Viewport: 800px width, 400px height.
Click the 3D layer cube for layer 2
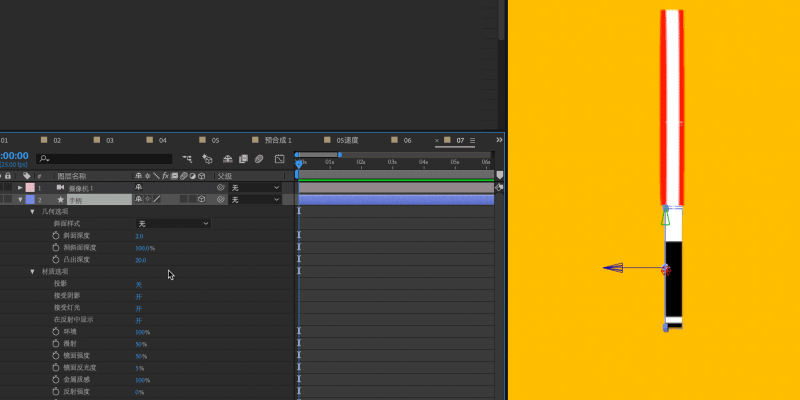point(202,199)
